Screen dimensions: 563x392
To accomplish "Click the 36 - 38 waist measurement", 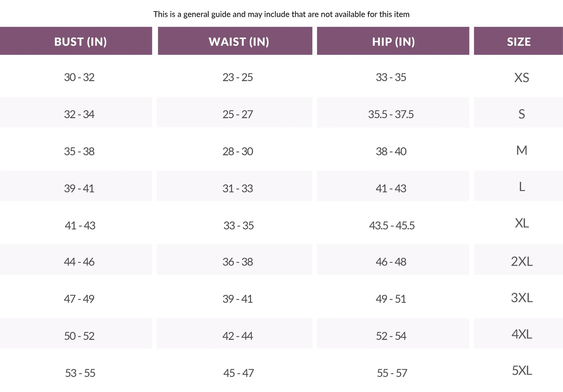I will click(238, 262).
